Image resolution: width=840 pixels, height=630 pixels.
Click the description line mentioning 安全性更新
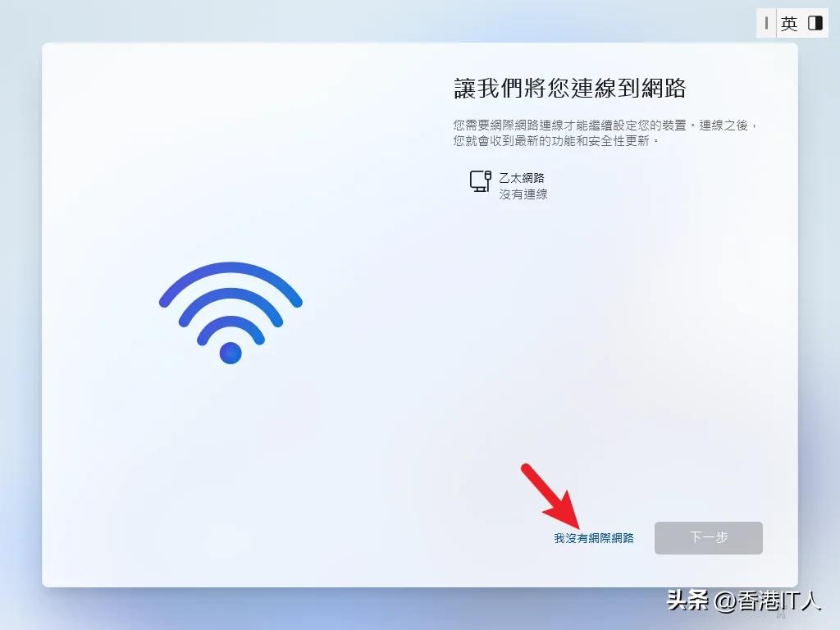(555, 141)
